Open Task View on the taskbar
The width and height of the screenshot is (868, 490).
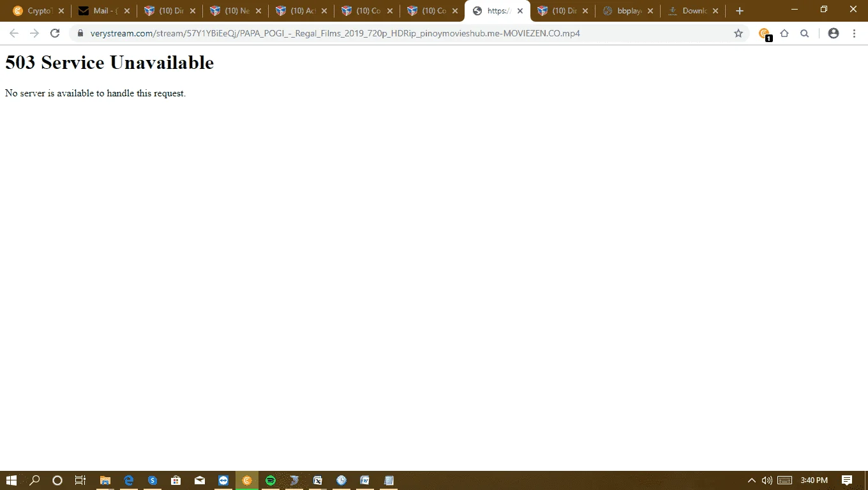80,480
